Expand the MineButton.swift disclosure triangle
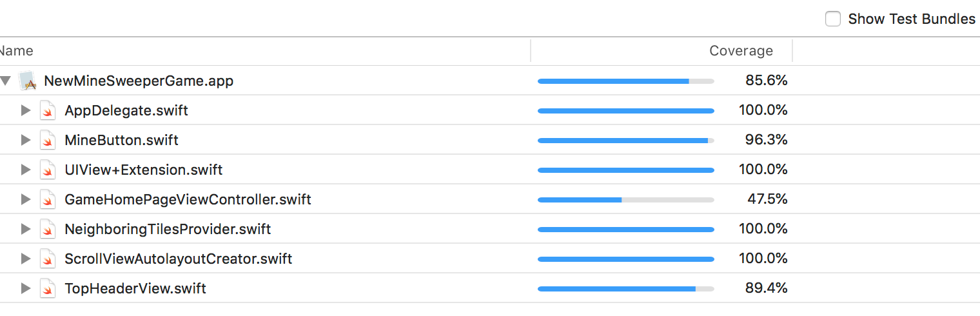 [x=26, y=141]
